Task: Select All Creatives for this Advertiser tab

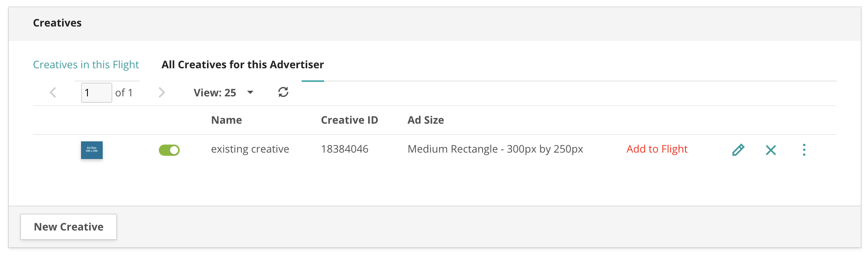Action: point(243,65)
